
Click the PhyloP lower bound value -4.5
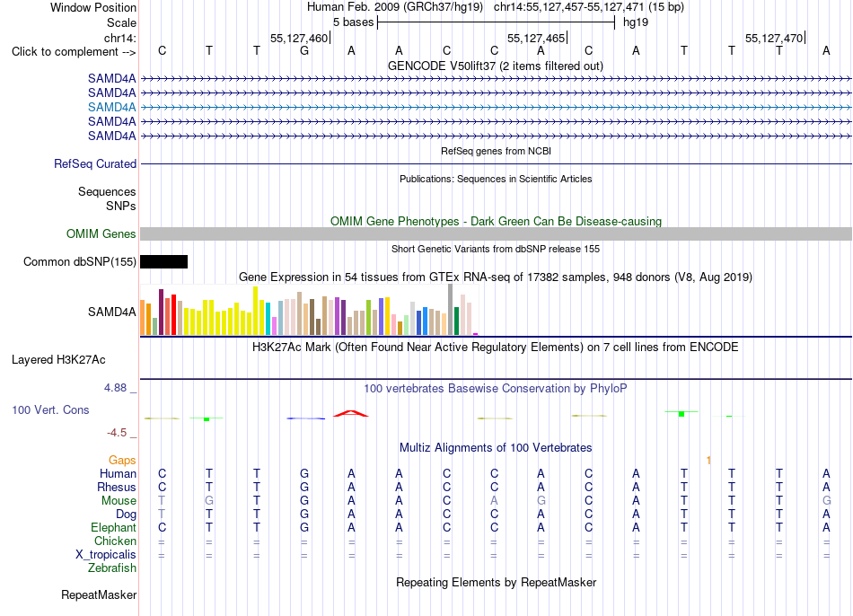click(117, 433)
